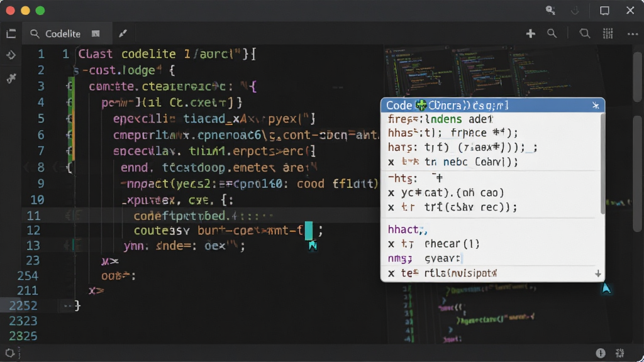Viewport: 644px width, 362px height.
Task: Toggle the sidebar panel icon at top left
Action: pyautogui.click(x=11, y=34)
